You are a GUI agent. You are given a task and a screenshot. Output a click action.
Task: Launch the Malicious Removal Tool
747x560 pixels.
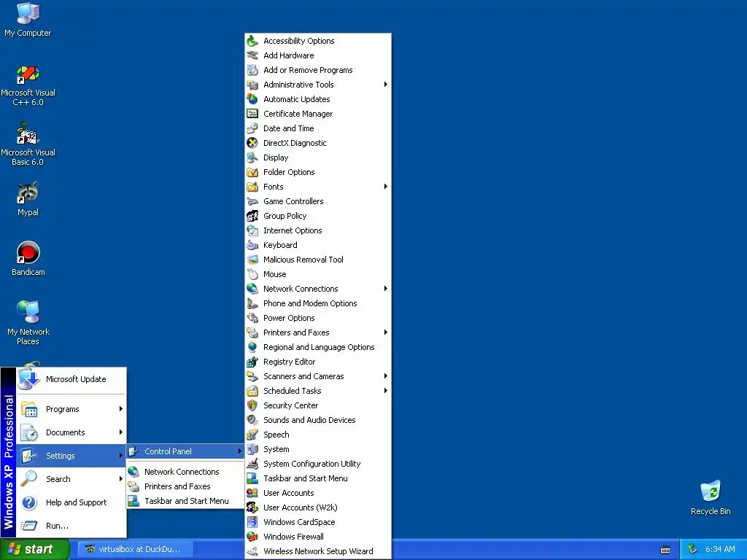click(318, 260)
